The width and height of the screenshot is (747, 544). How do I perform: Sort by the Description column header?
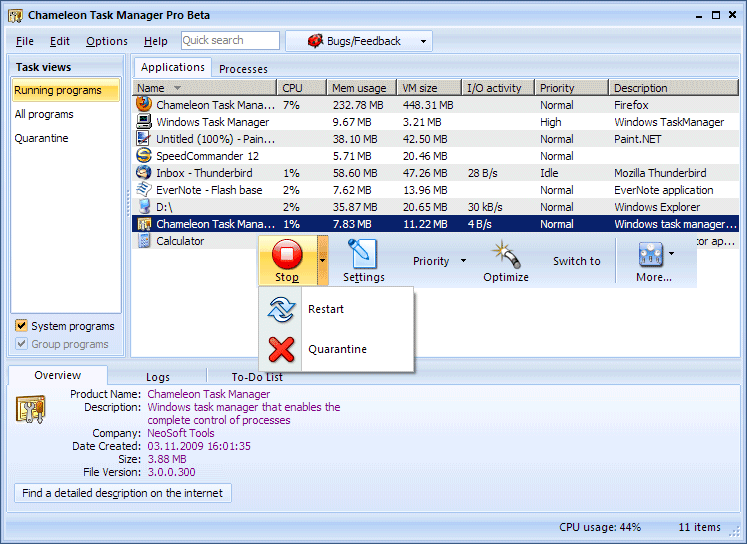pyautogui.click(x=673, y=88)
